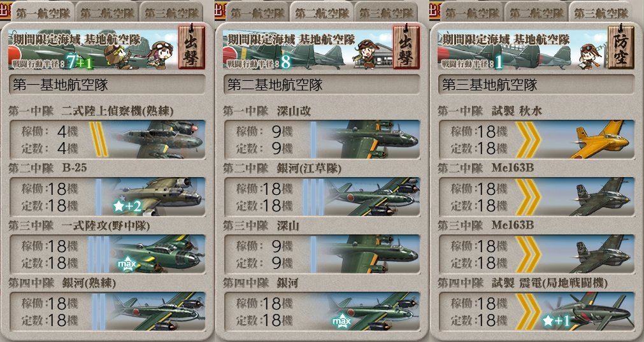Select the 深山改 heavy bomber image
The image size is (644, 342).
373,139
